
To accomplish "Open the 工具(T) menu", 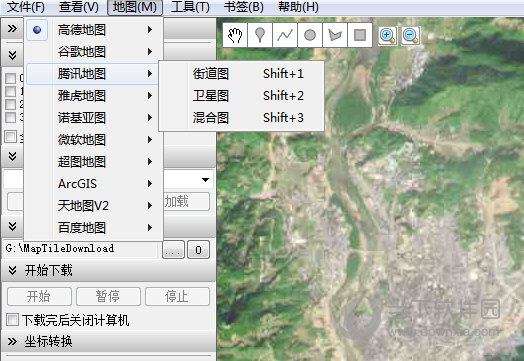I will [x=190, y=7].
